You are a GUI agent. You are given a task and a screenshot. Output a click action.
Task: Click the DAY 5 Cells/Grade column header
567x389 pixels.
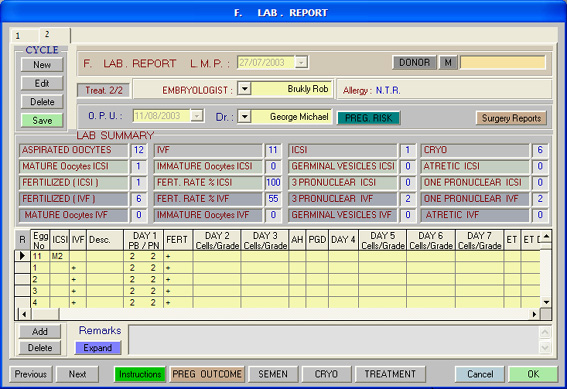pyautogui.click(x=383, y=240)
